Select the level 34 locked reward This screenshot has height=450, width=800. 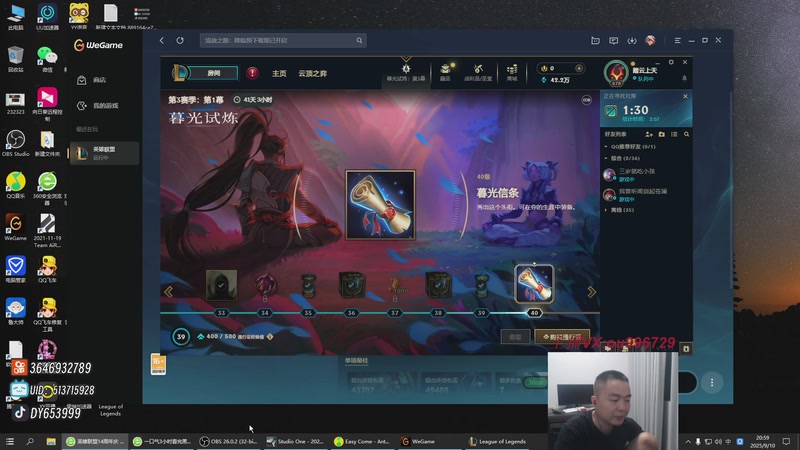pos(265,286)
